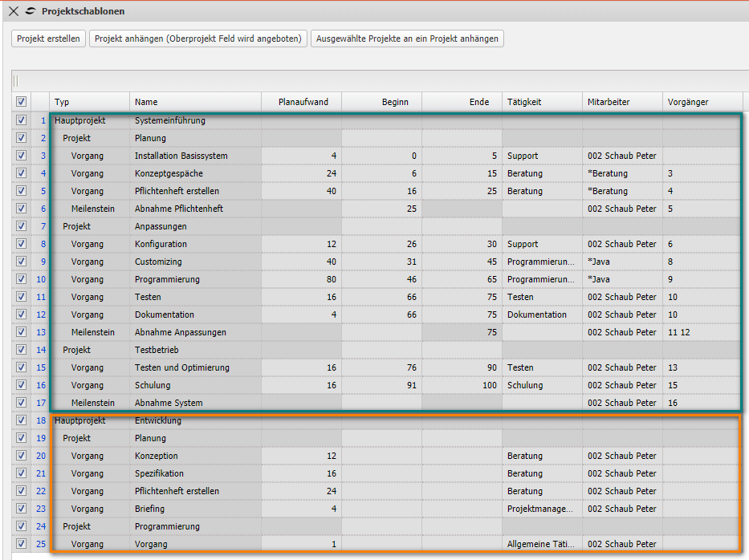This screenshot has height=560, width=749.
Task: Close the Projektschablonen window with X
Action: click(x=13, y=11)
